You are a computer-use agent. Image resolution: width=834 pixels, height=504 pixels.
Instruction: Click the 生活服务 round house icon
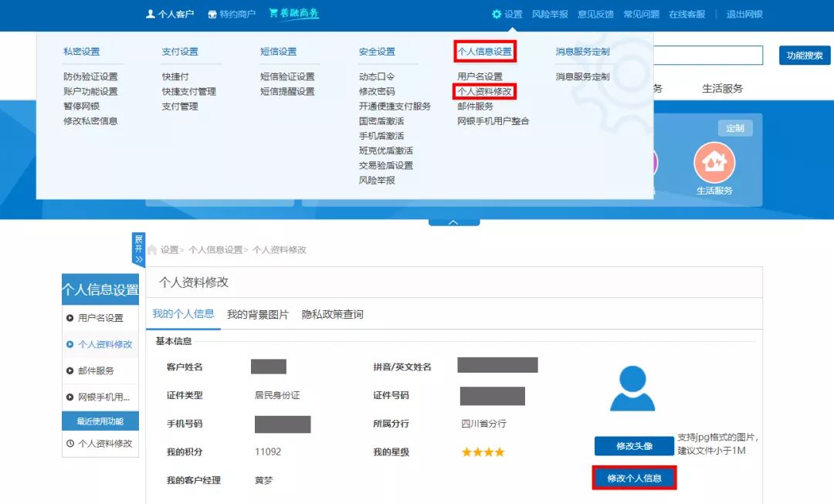click(714, 163)
